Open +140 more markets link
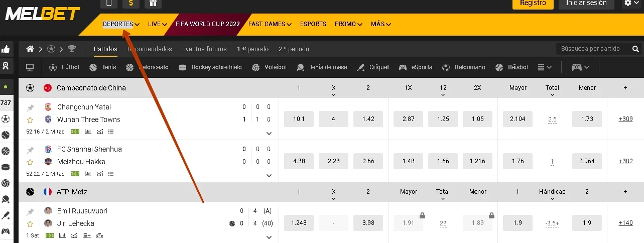The height and width of the screenshot is (243, 644). pyautogui.click(x=625, y=223)
